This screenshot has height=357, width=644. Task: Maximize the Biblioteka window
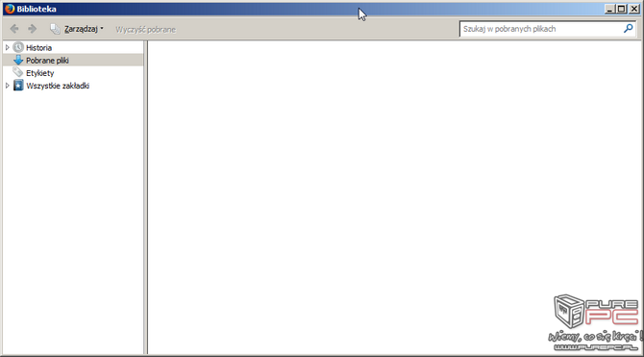(622, 9)
